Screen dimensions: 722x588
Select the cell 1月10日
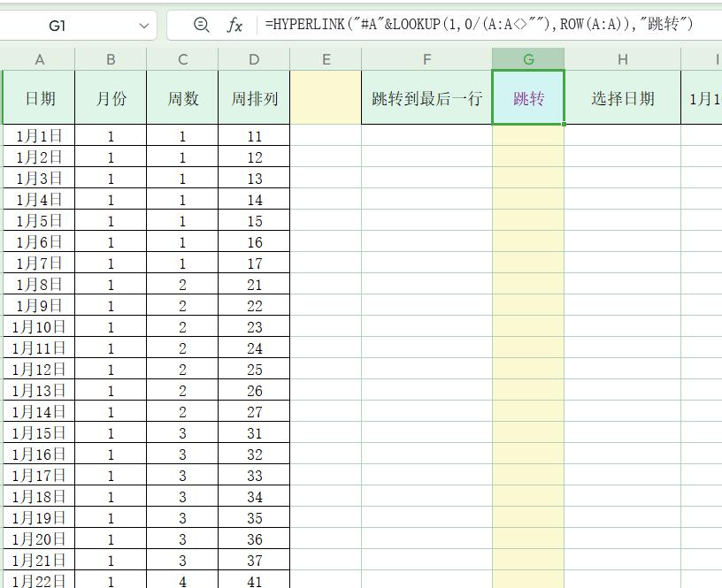pos(39,326)
